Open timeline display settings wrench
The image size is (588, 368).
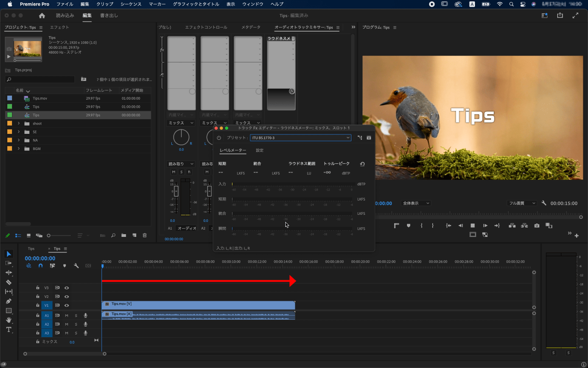click(x=76, y=265)
